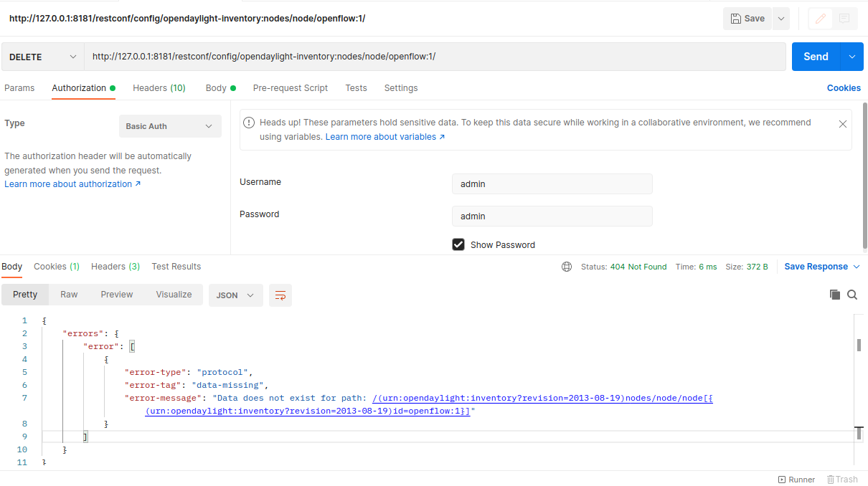
Task: Search response using magnifier icon
Action: (x=852, y=295)
